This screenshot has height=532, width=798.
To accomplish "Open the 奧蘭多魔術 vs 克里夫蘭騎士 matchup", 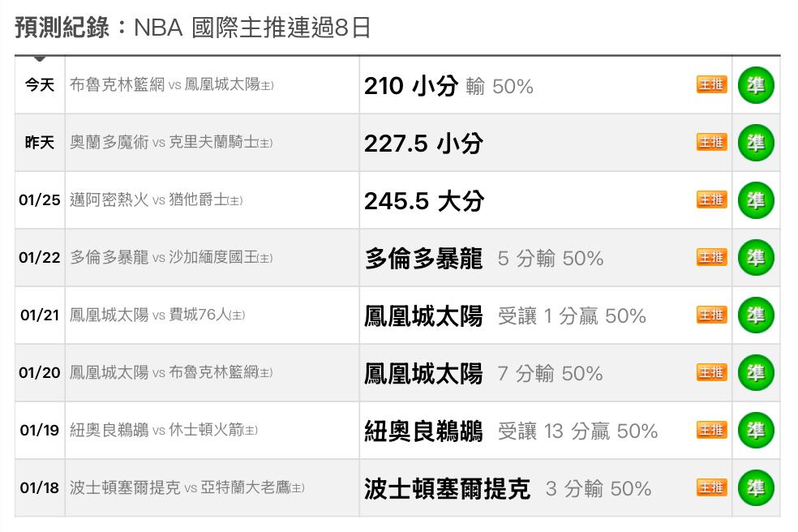I will tap(170, 143).
